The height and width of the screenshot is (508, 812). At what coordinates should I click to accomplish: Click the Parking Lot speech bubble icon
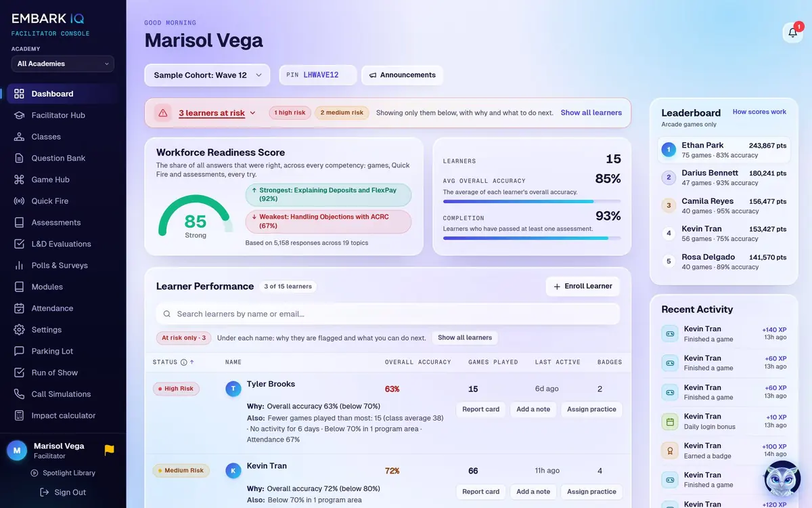pos(19,351)
